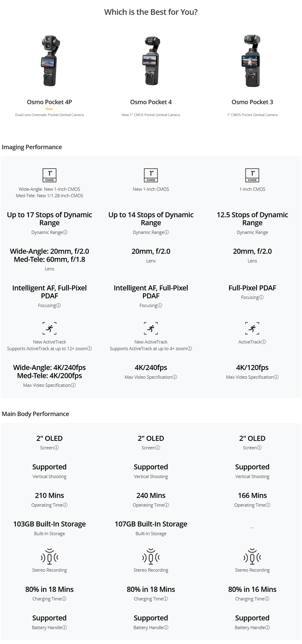
Task: Click the 1-inch CMOS icon for Osmo Pocket 4
Action: tap(151, 175)
